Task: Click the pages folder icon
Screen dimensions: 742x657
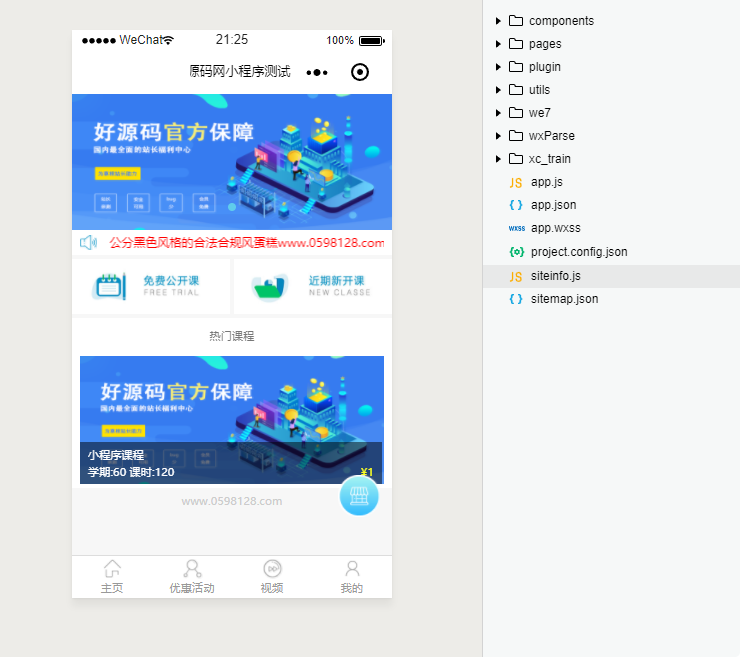Action: (x=516, y=44)
